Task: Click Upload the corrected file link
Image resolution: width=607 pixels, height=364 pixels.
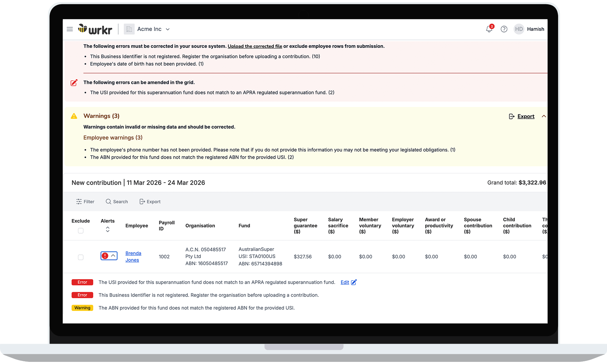Action: click(x=255, y=46)
